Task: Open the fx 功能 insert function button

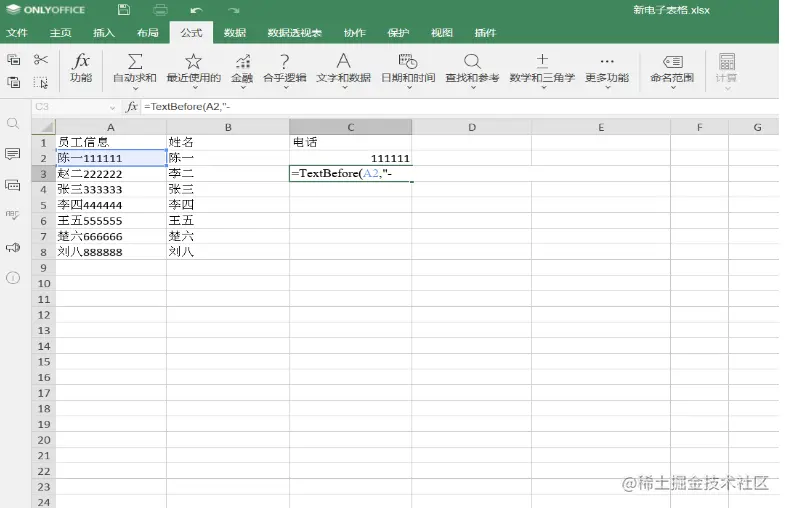Action: pyautogui.click(x=81, y=68)
